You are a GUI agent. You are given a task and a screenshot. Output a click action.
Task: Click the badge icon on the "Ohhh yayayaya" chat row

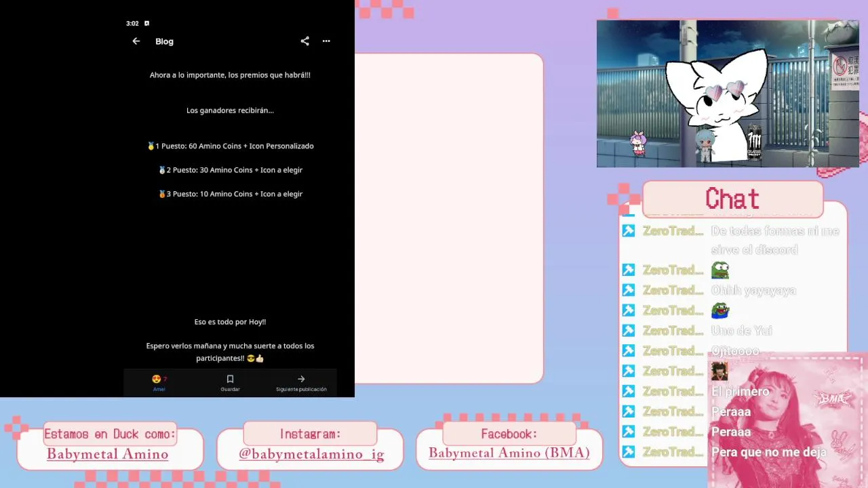pyautogui.click(x=629, y=290)
